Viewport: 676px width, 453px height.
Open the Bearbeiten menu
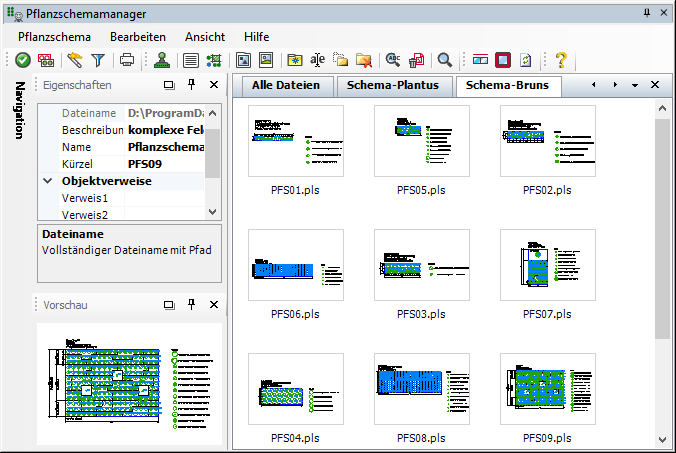tap(138, 35)
